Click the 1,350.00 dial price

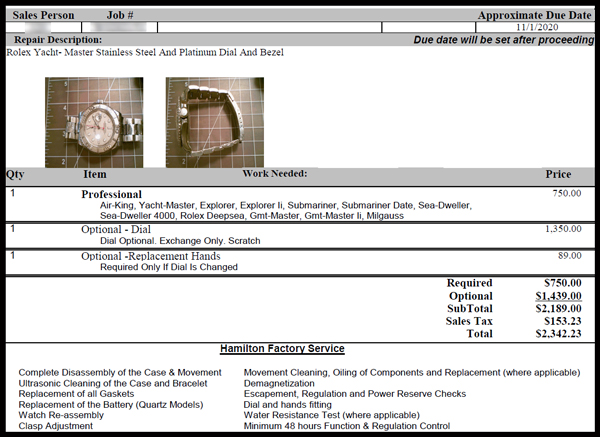(563, 229)
